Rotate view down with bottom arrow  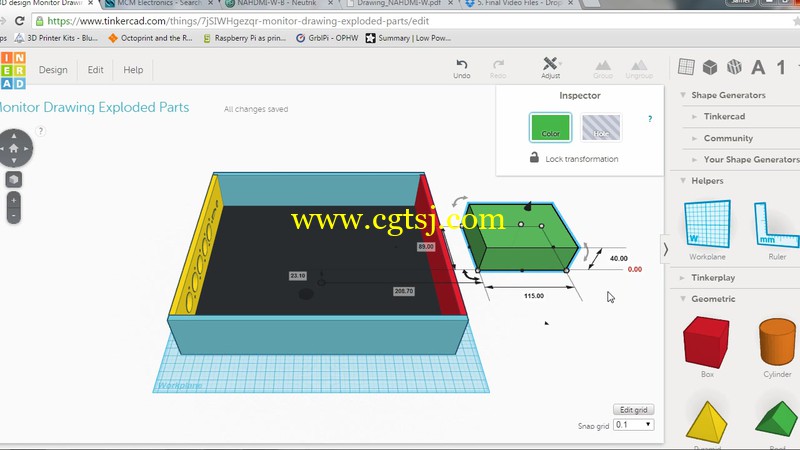click(14, 161)
